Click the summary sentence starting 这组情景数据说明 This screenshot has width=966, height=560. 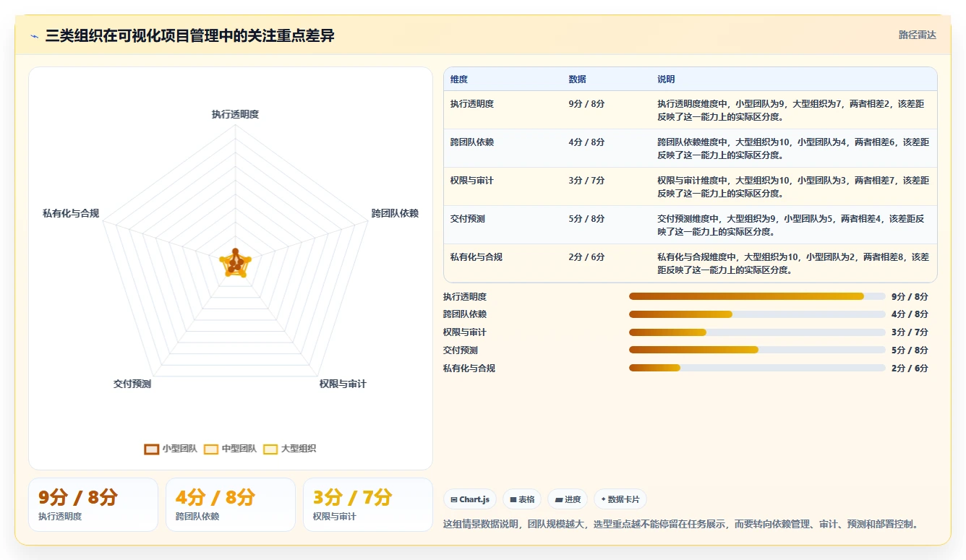point(683,524)
